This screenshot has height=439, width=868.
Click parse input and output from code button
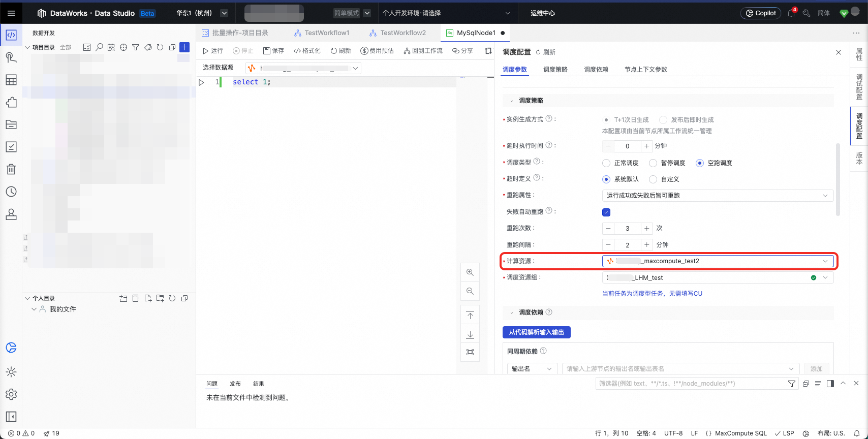(537, 332)
